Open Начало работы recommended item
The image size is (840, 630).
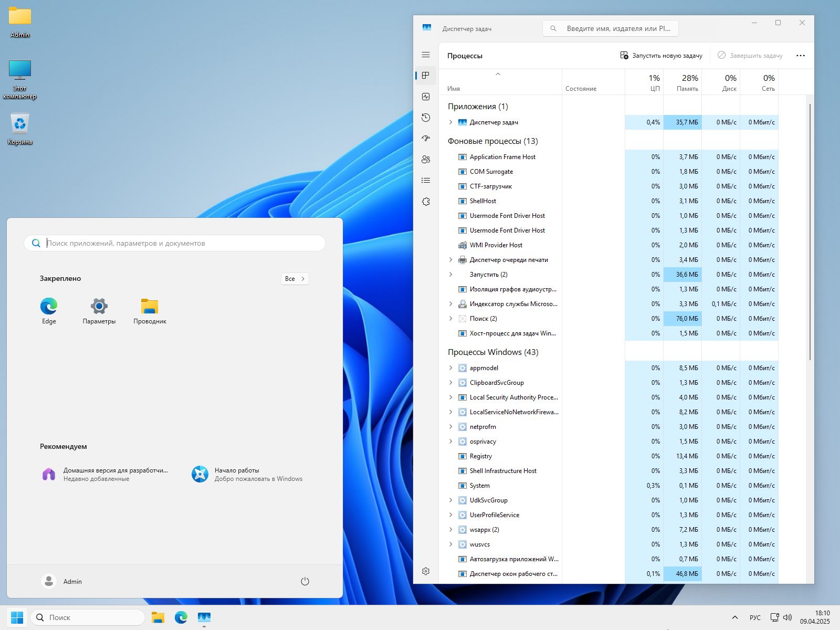pos(247,474)
